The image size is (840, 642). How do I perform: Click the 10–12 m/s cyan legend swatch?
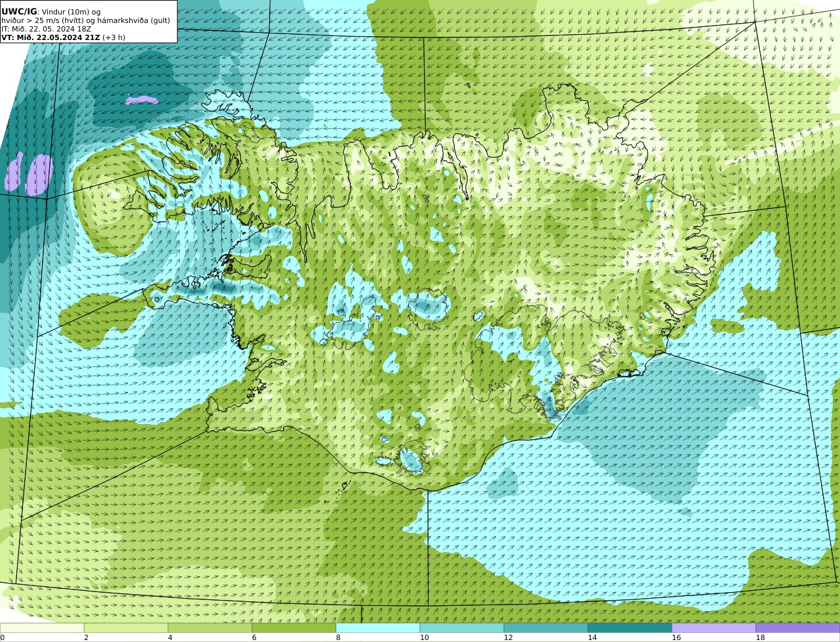462,628
